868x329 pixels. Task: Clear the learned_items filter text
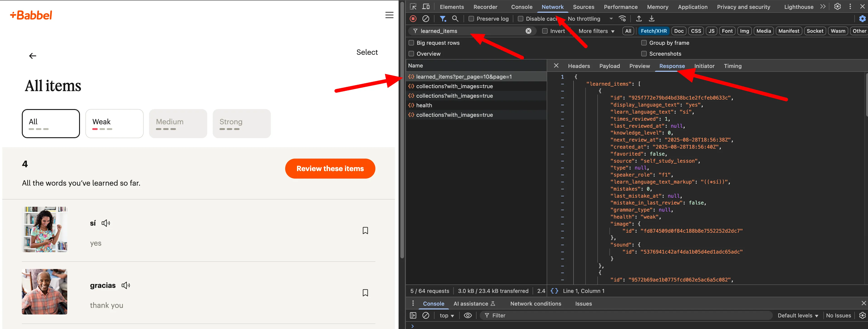point(528,31)
